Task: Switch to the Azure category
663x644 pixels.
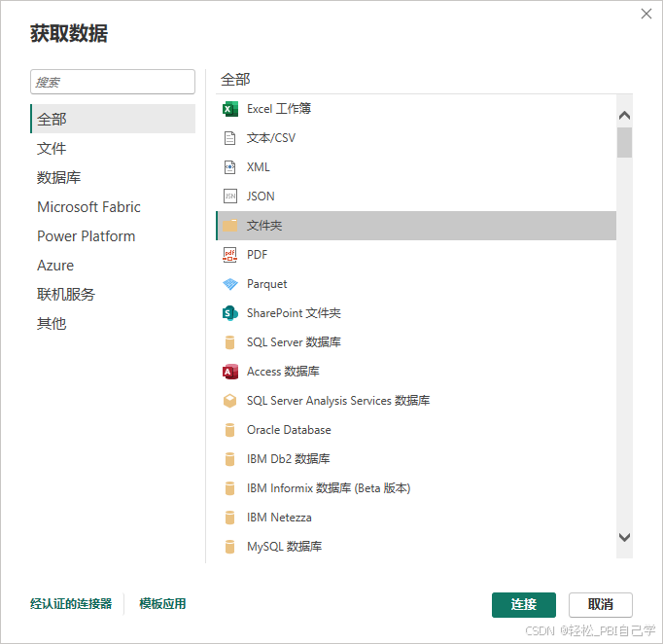Action: pyautogui.click(x=113, y=266)
